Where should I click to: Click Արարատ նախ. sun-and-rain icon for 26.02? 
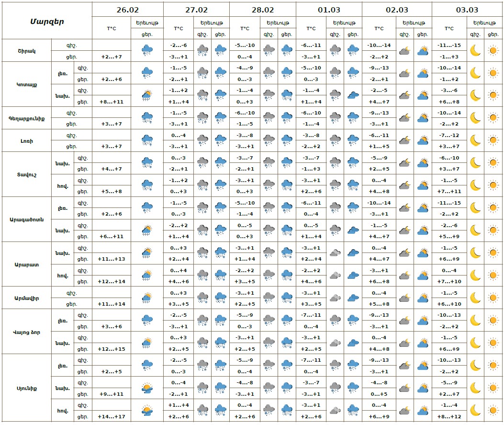pyautogui.click(x=147, y=253)
